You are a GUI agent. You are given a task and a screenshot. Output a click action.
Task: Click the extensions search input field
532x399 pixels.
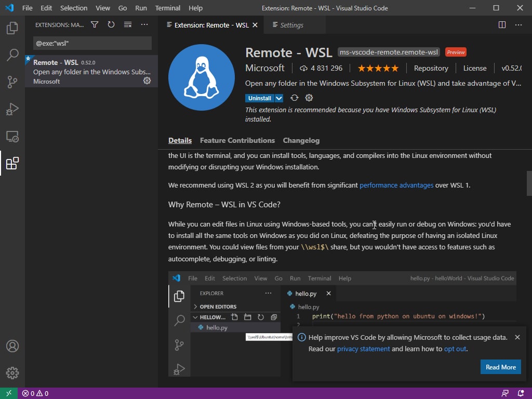pyautogui.click(x=92, y=43)
